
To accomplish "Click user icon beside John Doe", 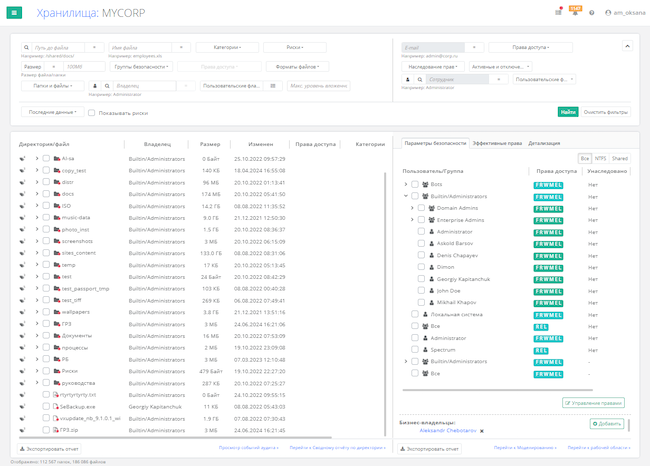I will pos(431,290).
